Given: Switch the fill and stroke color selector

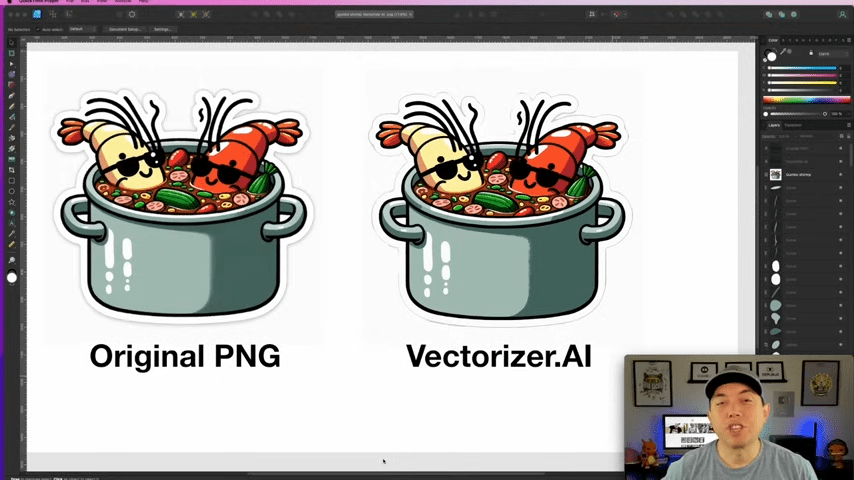Looking at the screenshot, I should (770, 55).
